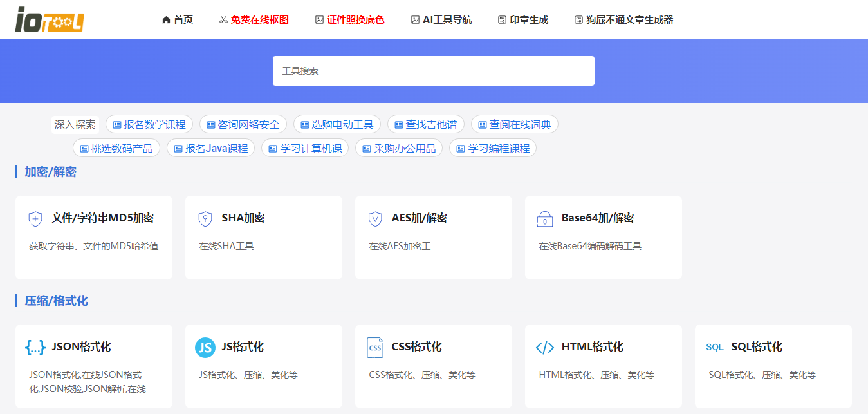Click the shield-plus icon of the MD5加密 card
Viewport: 868px width, 414px height.
(35, 219)
